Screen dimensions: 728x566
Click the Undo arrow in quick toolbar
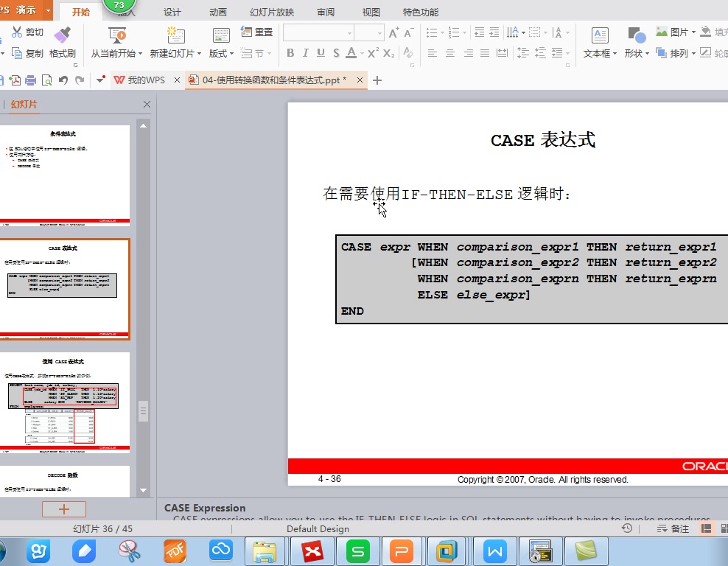(63, 80)
